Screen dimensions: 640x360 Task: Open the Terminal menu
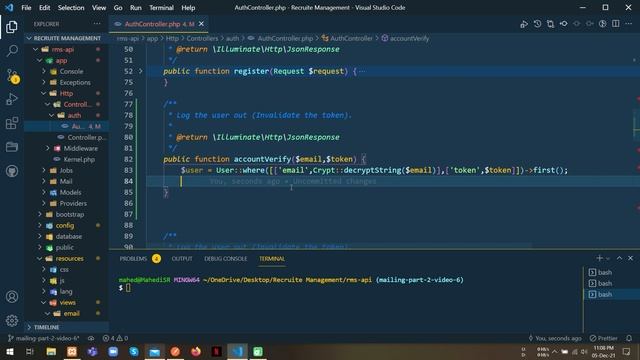pos(161,8)
